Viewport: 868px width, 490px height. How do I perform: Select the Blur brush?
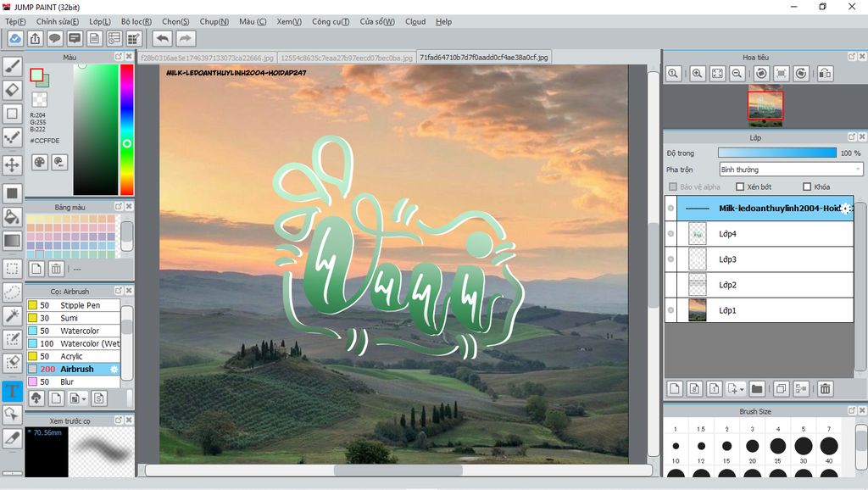(73, 381)
